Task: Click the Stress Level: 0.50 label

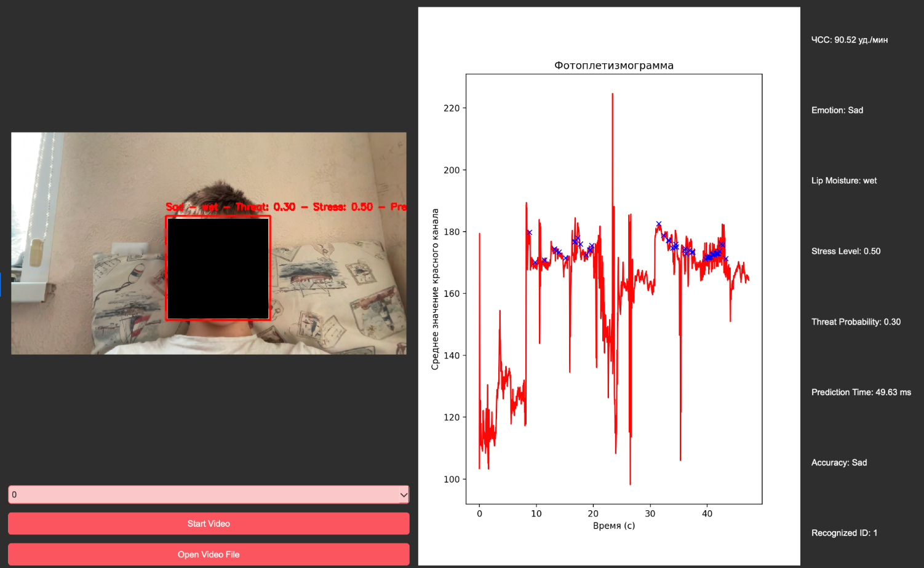Action: [x=845, y=251]
